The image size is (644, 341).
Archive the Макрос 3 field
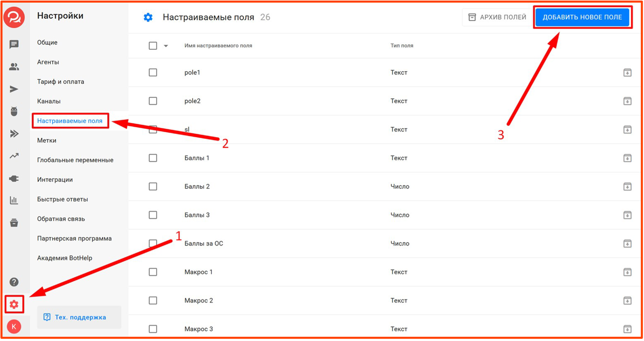[x=627, y=329]
